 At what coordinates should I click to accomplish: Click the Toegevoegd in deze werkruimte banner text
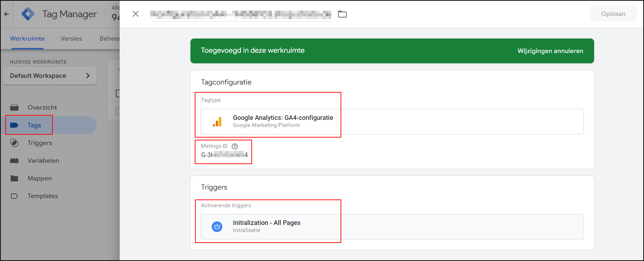point(253,50)
